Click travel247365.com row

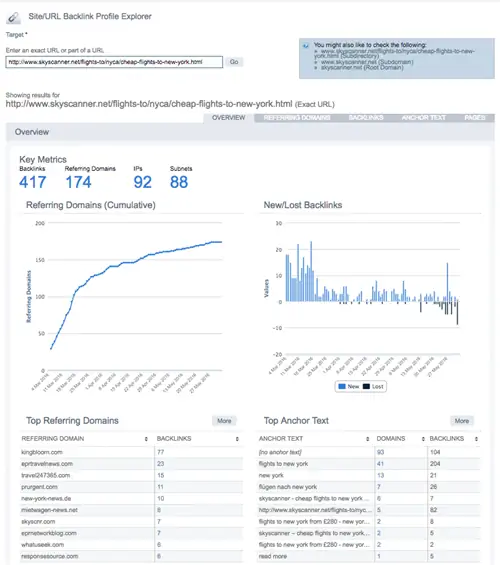click(131, 475)
